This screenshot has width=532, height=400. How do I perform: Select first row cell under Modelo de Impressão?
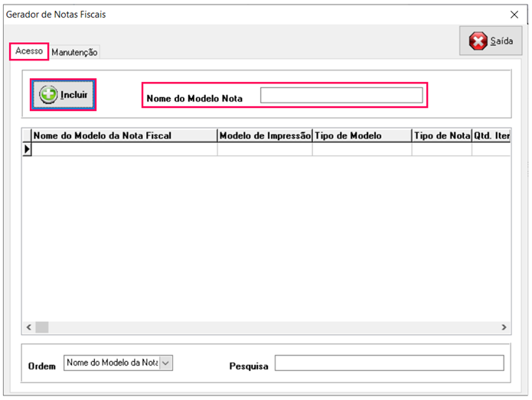point(265,150)
